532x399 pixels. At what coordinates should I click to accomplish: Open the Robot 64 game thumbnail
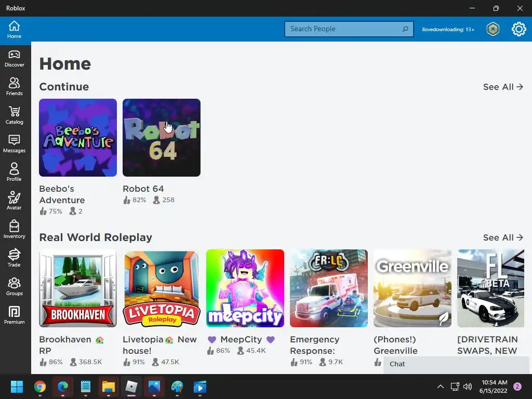162,138
